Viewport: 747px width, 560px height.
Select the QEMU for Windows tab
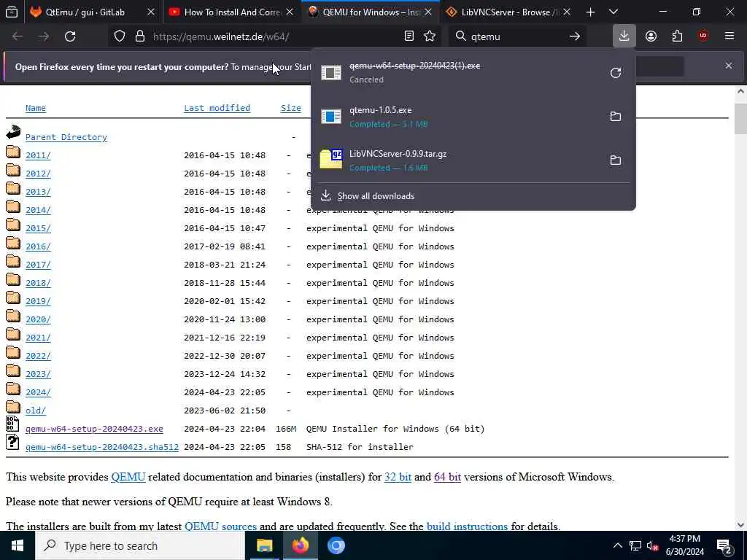371,12
